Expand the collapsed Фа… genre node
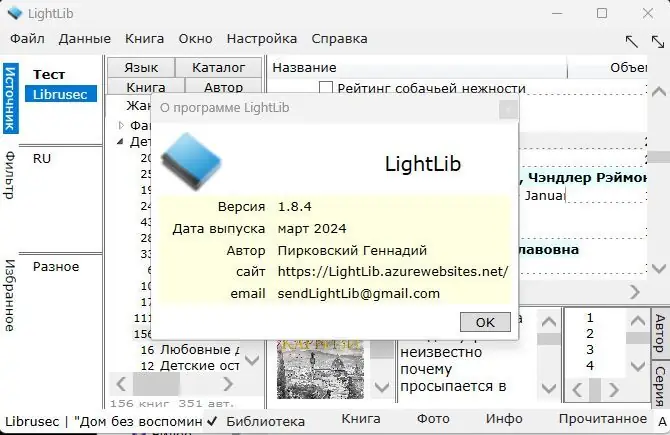The width and height of the screenshot is (670, 435). click(x=121, y=125)
